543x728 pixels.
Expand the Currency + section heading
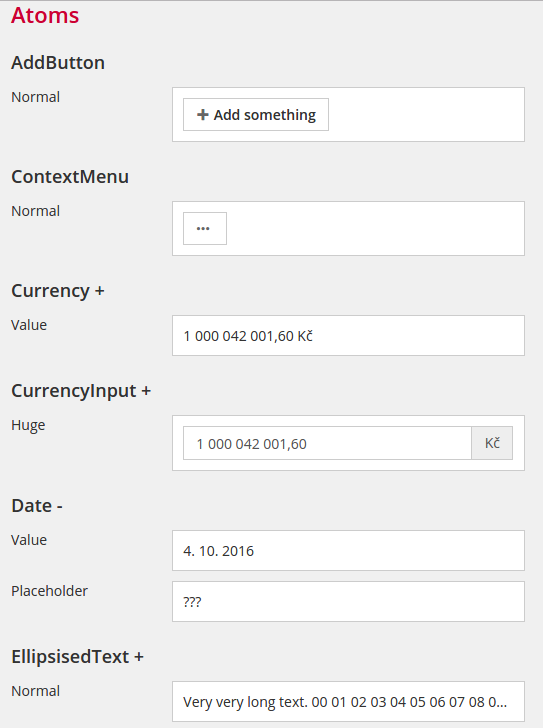pyautogui.click(x=58, y=291)
